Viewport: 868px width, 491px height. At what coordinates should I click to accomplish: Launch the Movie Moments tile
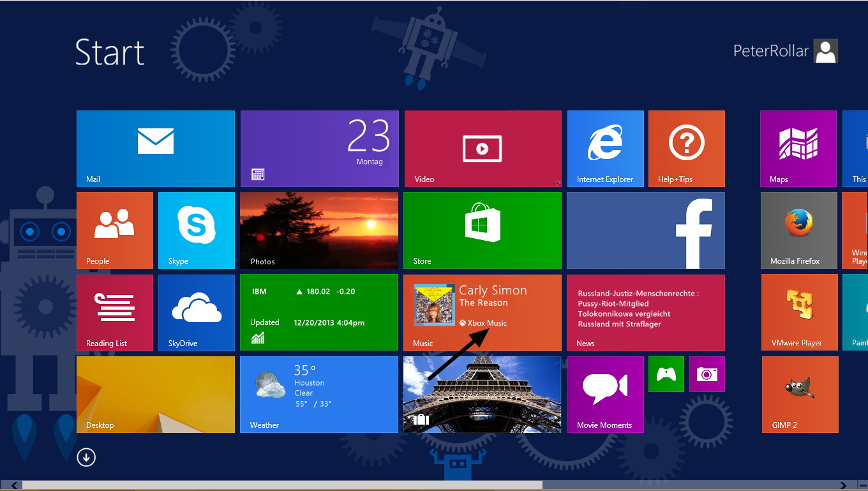tap(605, 395)
